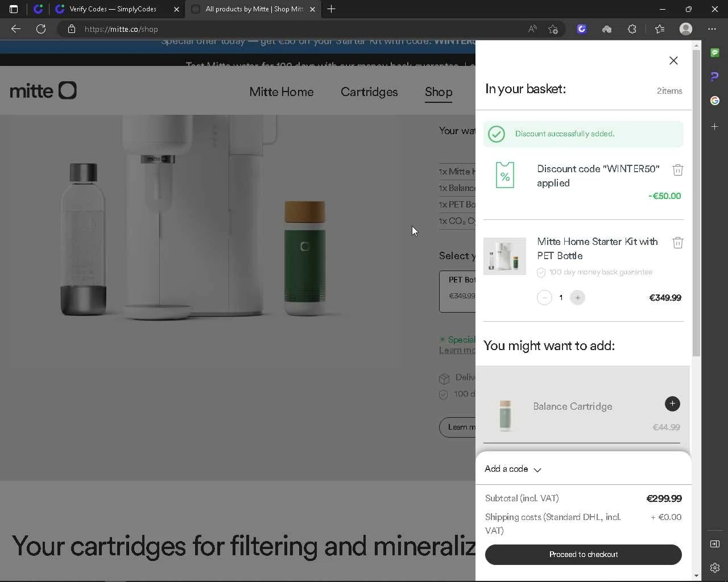Click the -€50.00 discount amount
This screenshot has height=582, width=728.
tap(664, 196)
